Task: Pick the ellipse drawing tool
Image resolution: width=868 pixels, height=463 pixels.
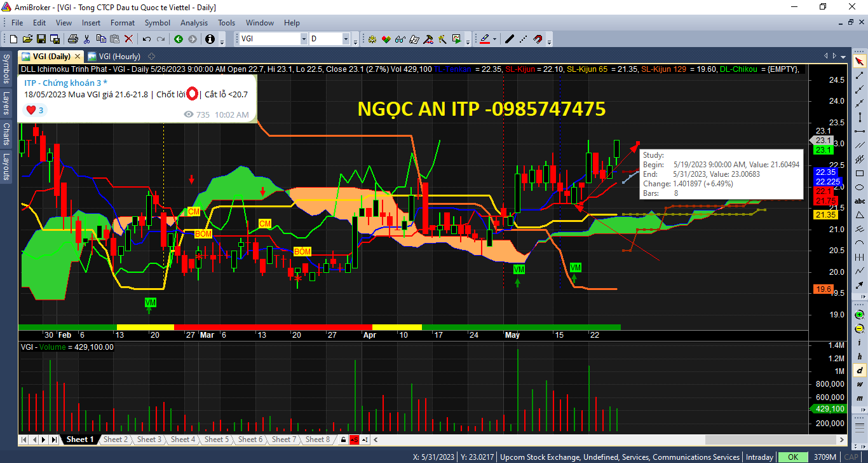Action: coord(860,187)
